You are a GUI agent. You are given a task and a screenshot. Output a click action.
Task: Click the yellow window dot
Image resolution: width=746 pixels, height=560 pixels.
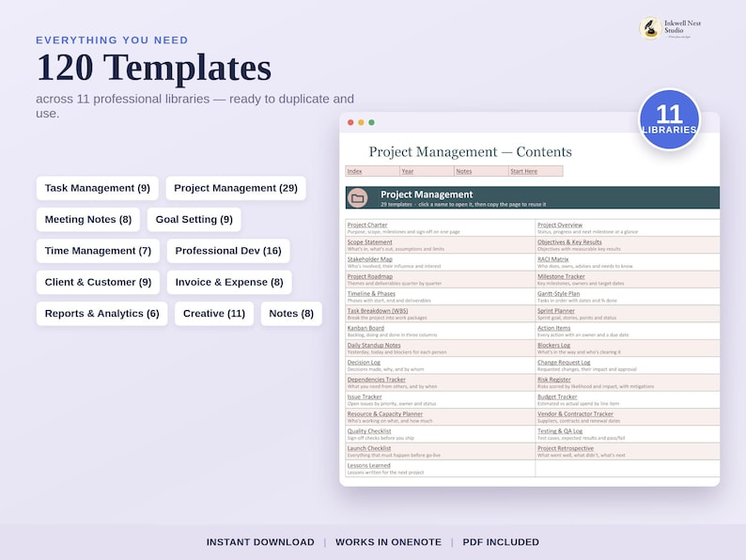[x=361, y=123]
